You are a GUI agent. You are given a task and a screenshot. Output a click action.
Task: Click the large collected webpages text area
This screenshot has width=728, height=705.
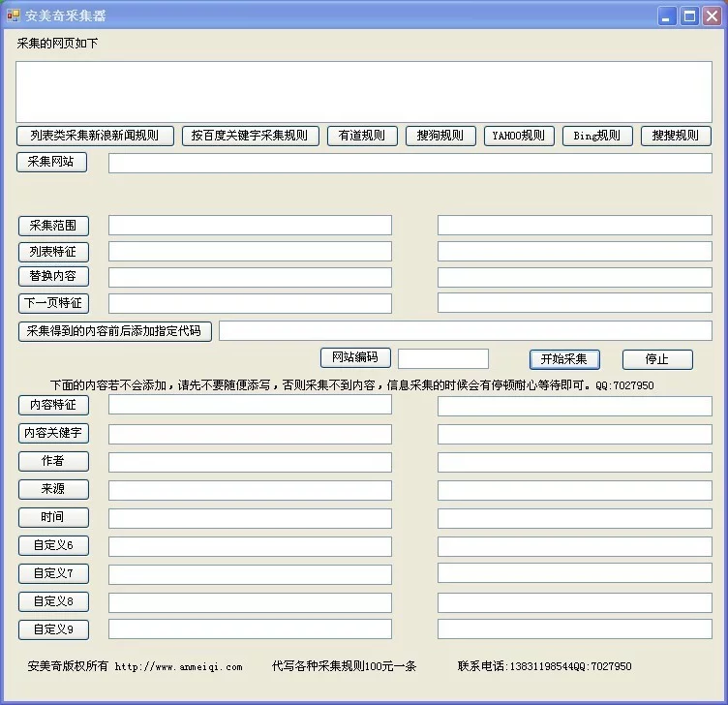364,92
